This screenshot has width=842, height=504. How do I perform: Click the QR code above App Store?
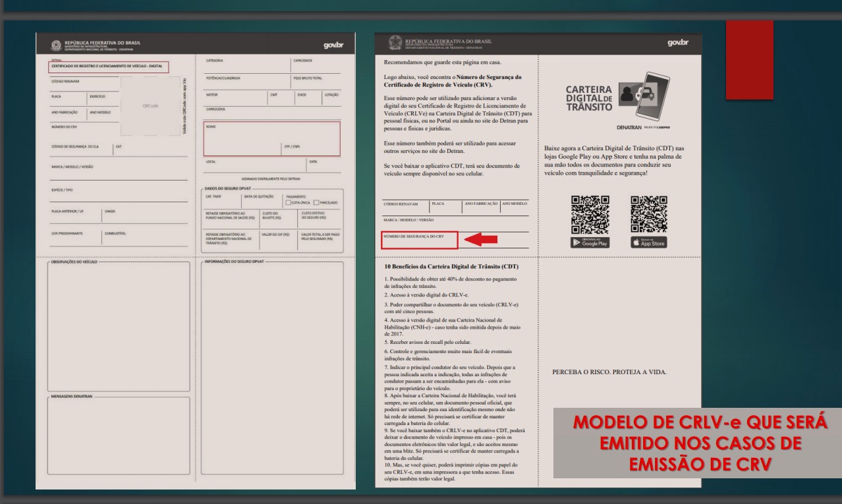click(648, 214)
